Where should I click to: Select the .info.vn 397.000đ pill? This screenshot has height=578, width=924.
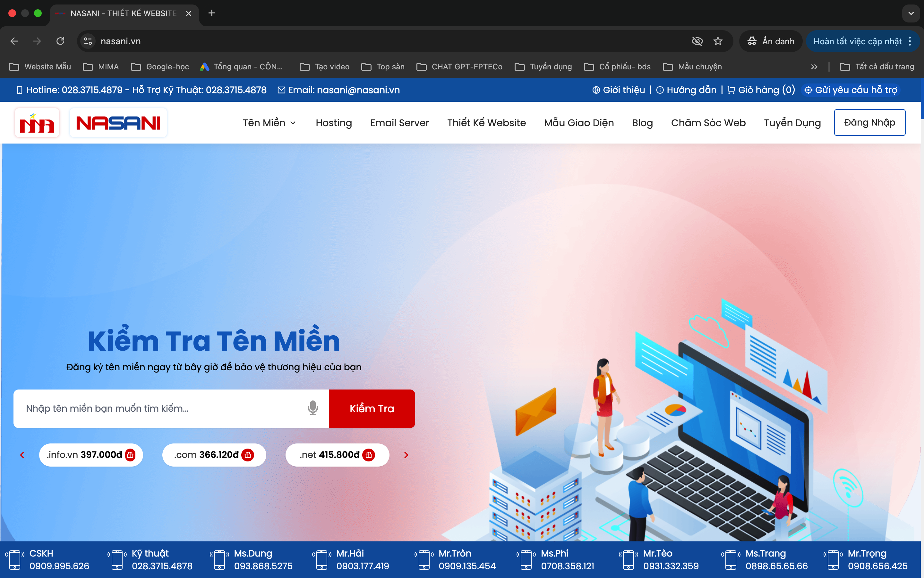[x=91, y=455]
